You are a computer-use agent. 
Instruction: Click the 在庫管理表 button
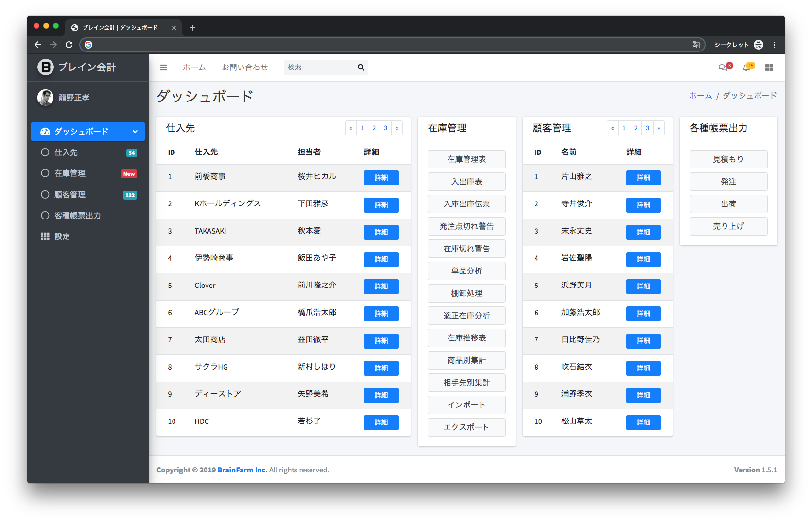[466, 159]
